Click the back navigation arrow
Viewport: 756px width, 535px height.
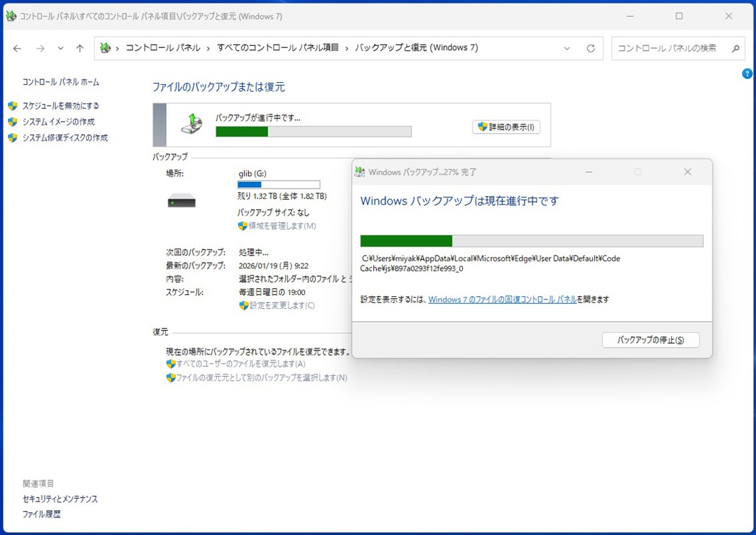(17, 48)
